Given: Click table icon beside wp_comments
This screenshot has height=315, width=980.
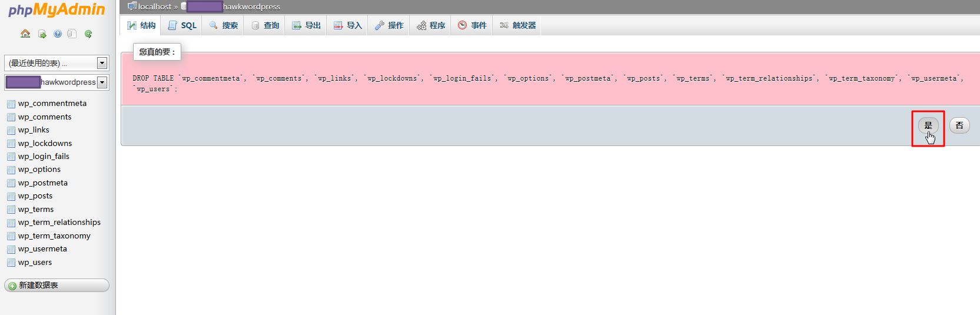Looking at the screenshot, I should (x=11, y=117).
